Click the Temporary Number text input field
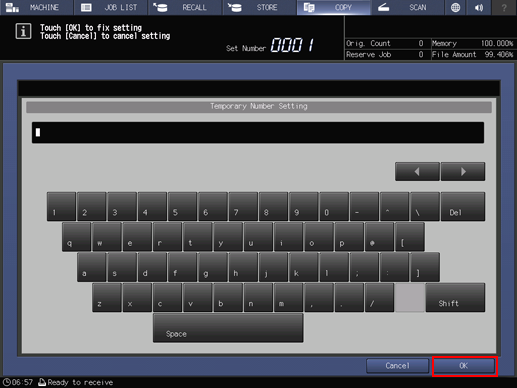 (x=258, y=133)
